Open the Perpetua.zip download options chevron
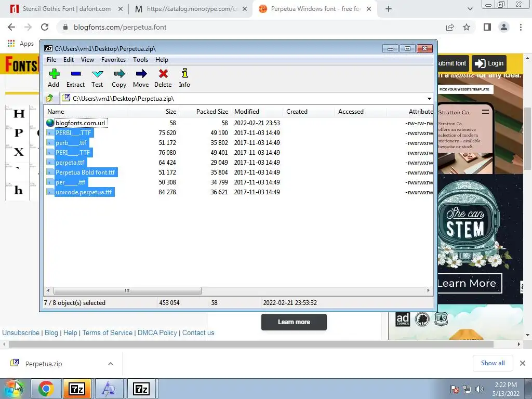This screenshot has height=399, width=532. click(x=111, y=364)
